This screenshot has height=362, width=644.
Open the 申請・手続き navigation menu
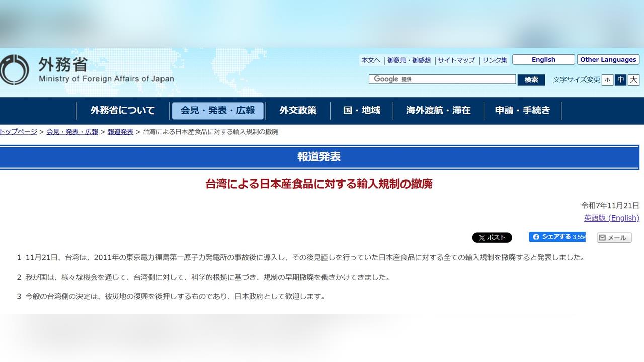coord(523,110)
